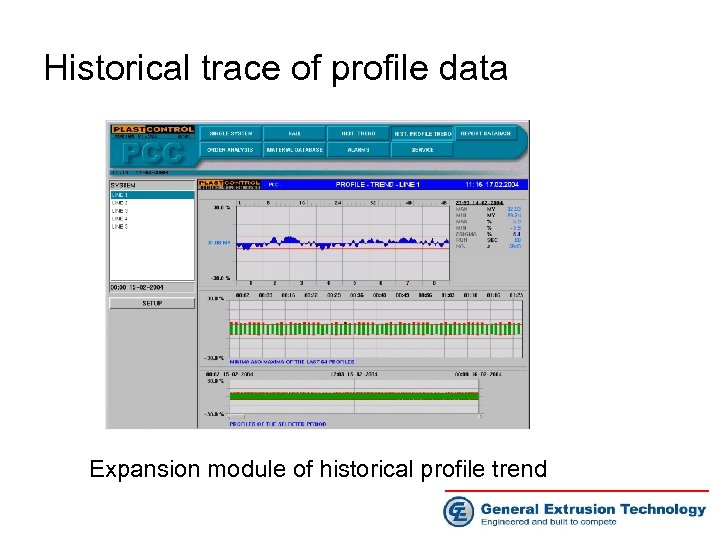Open the Order Analysis screen
Viewport: 720px width, 540px height.
click(x=231, y=150)
